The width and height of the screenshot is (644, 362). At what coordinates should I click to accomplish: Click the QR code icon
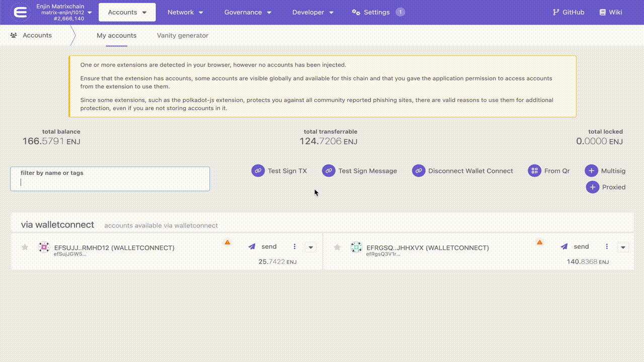coord(534,171)
